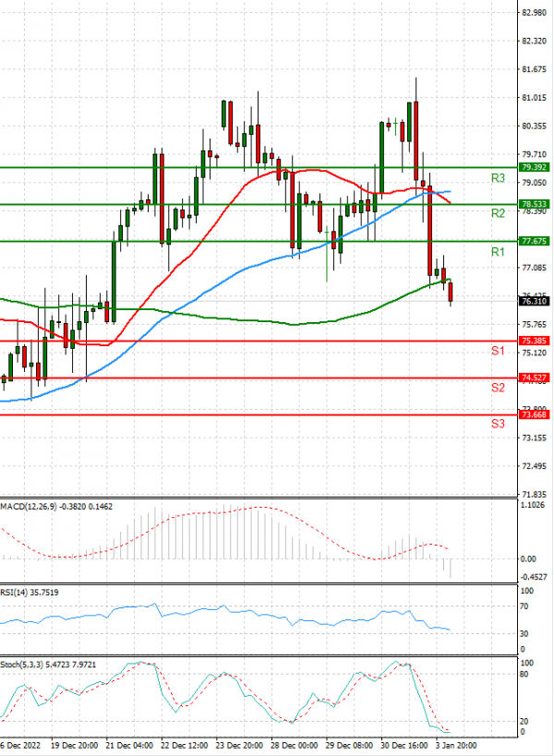Click the green R2 label
554x756 pixels.
click(x=498, y=213)
